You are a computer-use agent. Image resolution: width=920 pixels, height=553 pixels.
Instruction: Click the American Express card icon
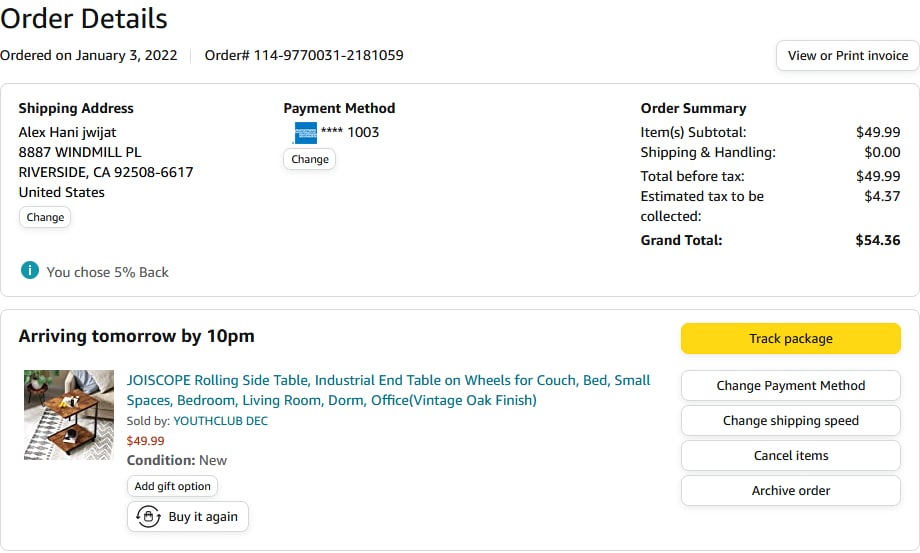(x=305, y=132)
